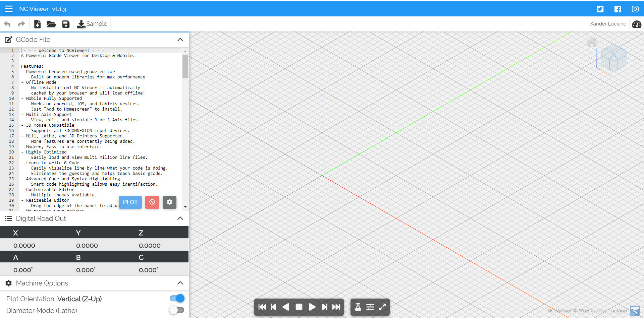This screenshot has width=644, height=318.
Task: Click the view cube
Action: [613, 58]
